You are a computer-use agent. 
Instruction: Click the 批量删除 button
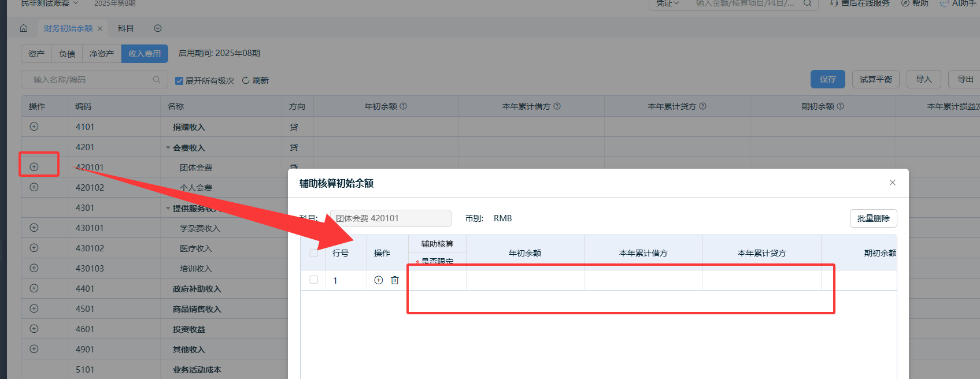[873, 218]
